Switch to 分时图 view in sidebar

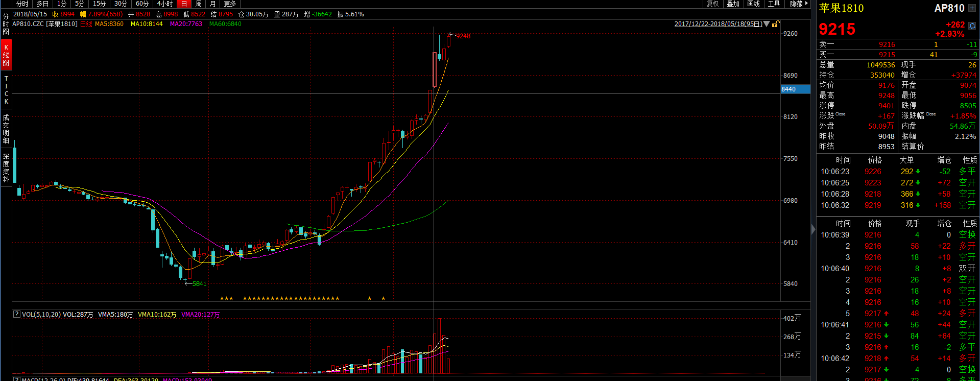[6, 24]
